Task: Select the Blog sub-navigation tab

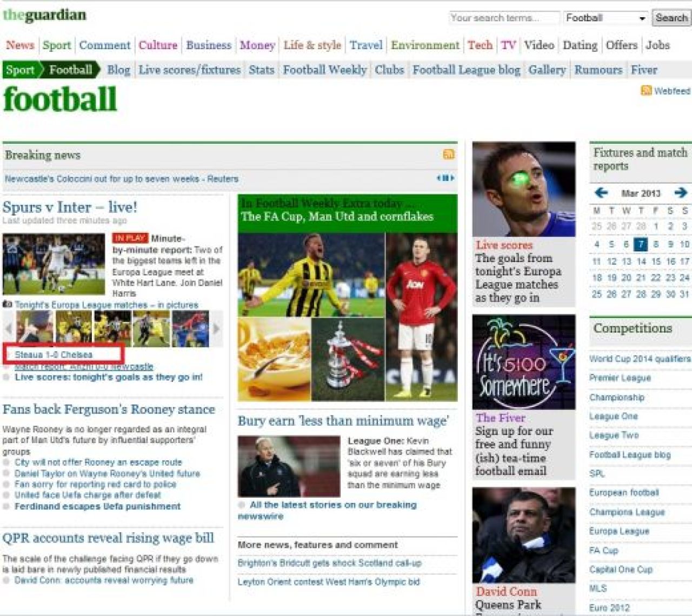Action: click(x=118, y=70)
